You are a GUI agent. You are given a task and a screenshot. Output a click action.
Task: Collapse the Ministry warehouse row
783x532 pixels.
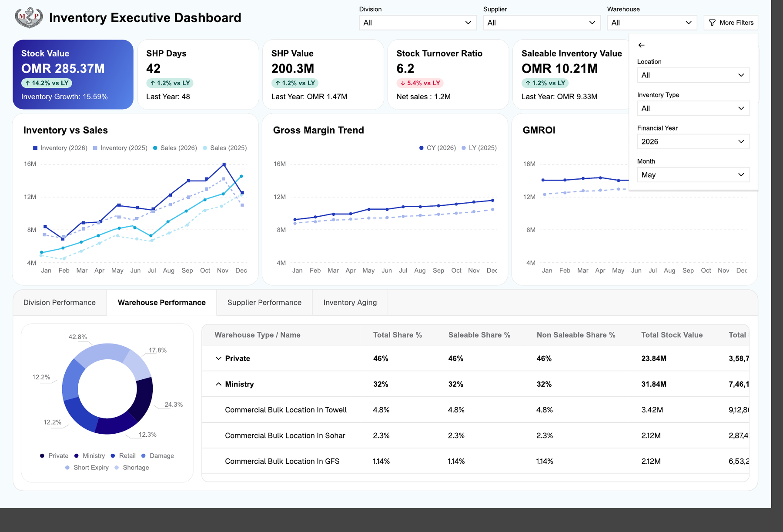[x=218, y=384]
